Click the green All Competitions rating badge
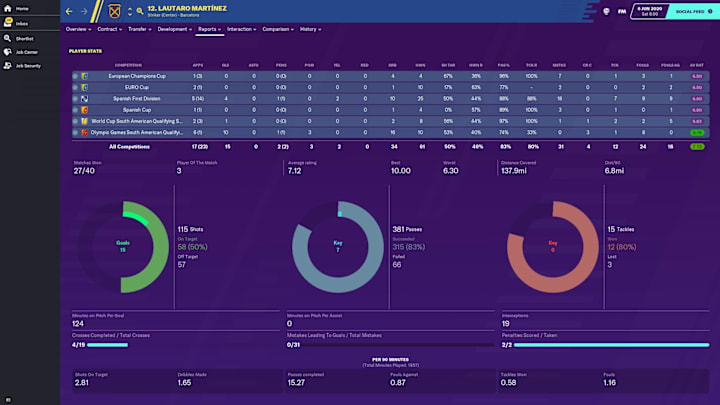Image resolution: width=720 pixels, height=405 pixels. click(x=697, y=147)
